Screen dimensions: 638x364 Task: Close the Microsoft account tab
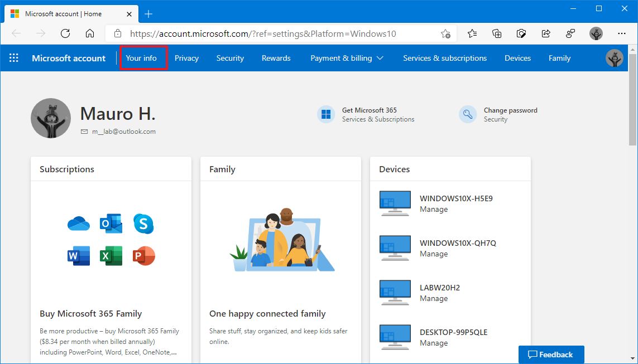coord(129,14)
